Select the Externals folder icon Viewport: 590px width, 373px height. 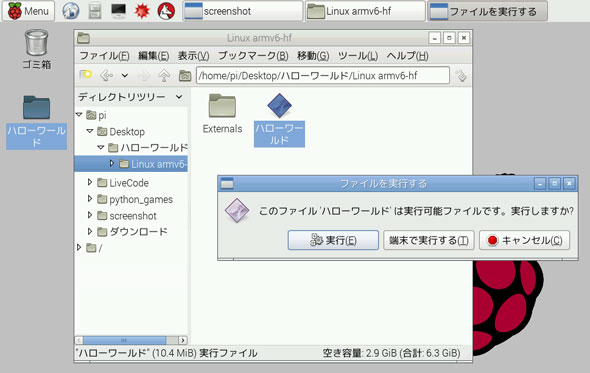(222, 114)
